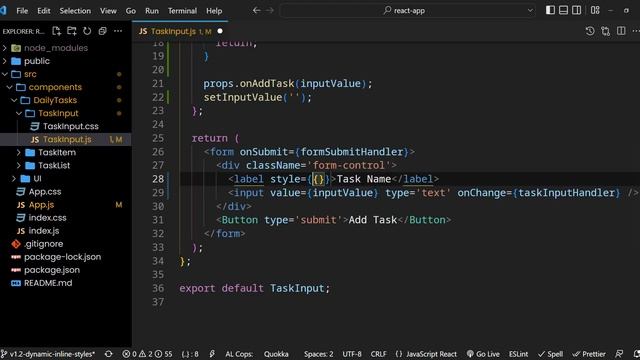
Task: Open the Go menu
Action: pyautogui.click(x=131, y=11)
